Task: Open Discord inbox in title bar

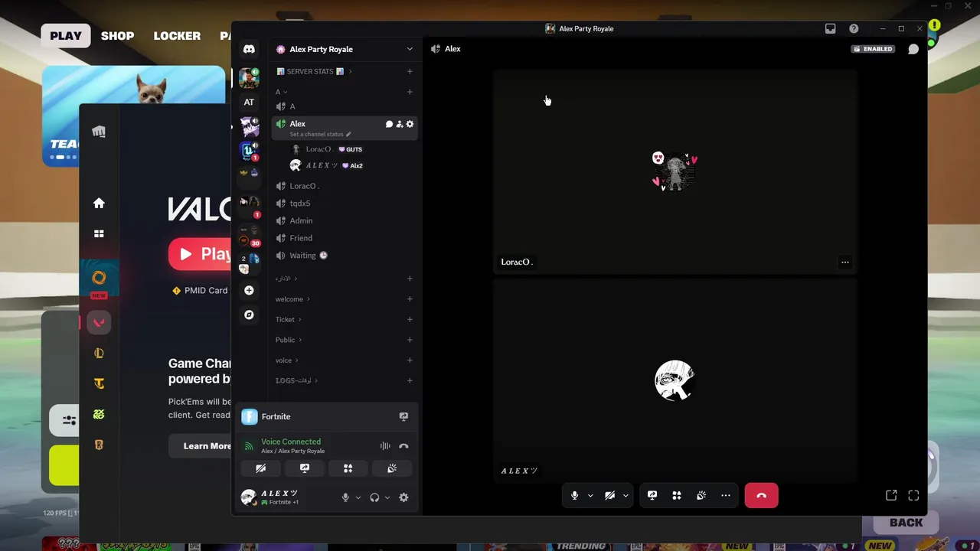Action: (x=830, y=28)
